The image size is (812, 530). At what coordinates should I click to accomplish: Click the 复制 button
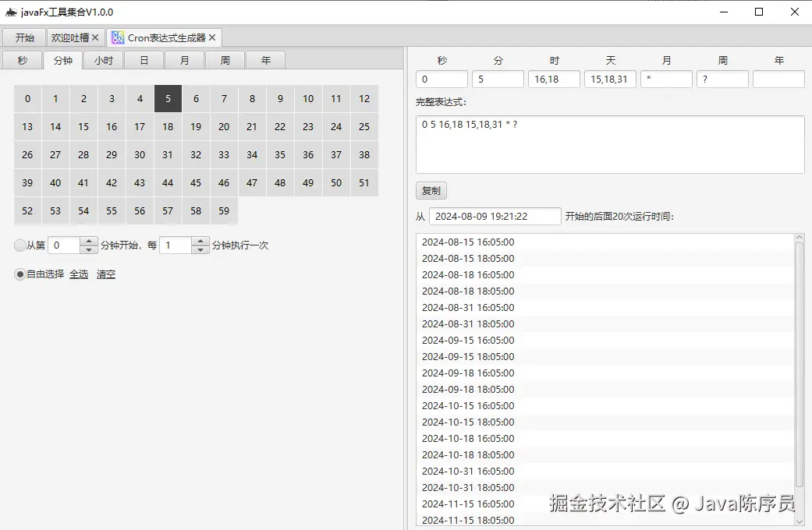[431, 190]
